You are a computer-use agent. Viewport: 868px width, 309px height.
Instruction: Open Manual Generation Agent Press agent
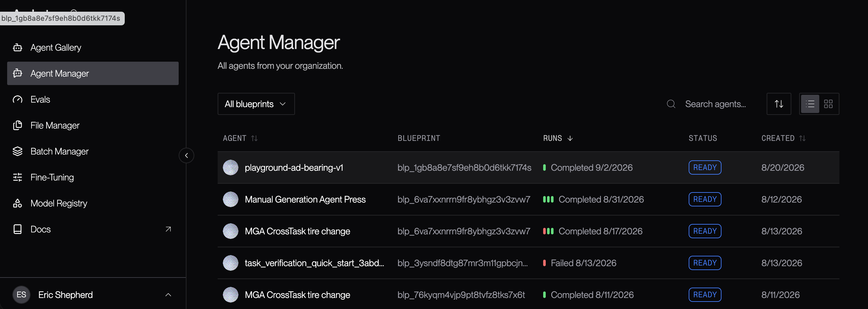[305, 199]
